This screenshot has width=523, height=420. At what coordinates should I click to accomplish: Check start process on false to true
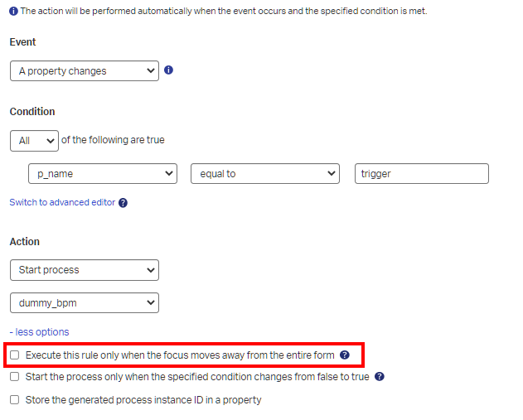[15, 377]
